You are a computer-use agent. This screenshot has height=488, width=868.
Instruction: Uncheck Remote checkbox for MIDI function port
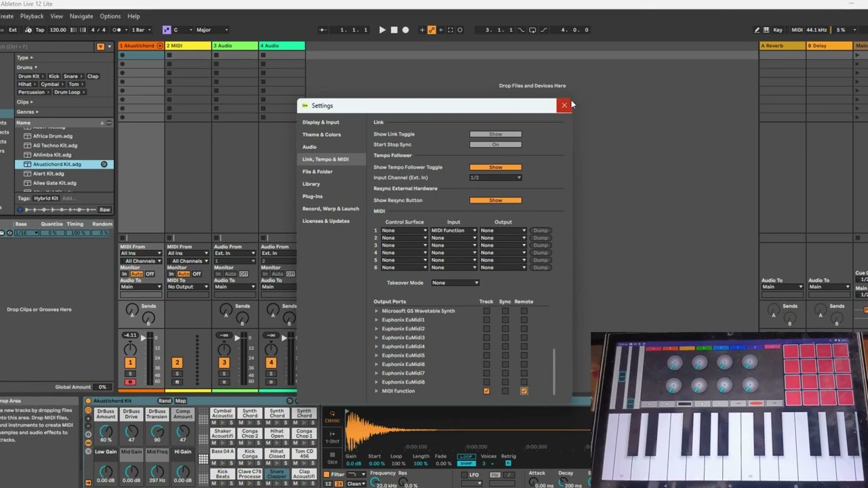click(x=524, y=391)
